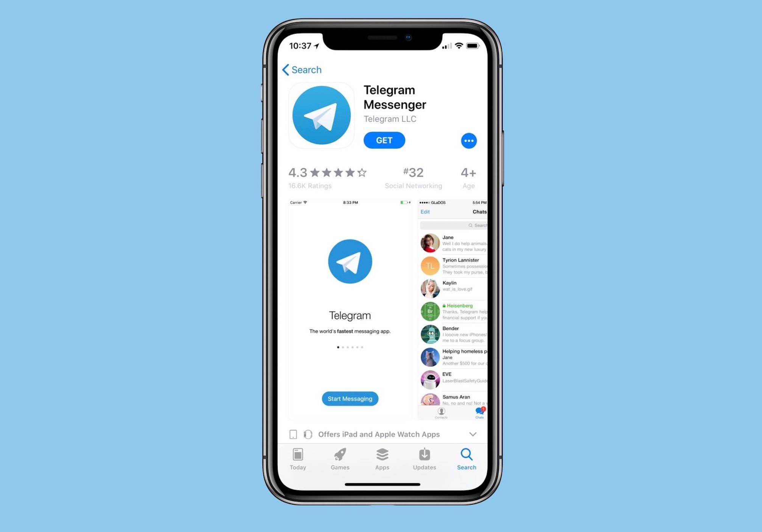Open the three-dot more options menu
This screenshot has width=762, height=532.
[x=469, y=141]
